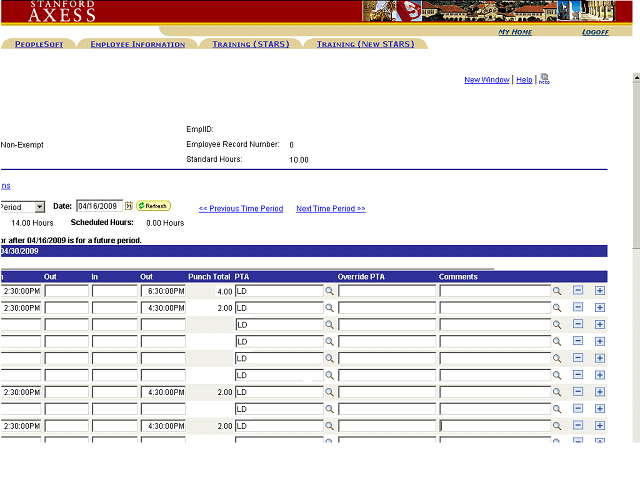Jump to the Next Time Period
This screenshot has height=480, width=640.
330,209
